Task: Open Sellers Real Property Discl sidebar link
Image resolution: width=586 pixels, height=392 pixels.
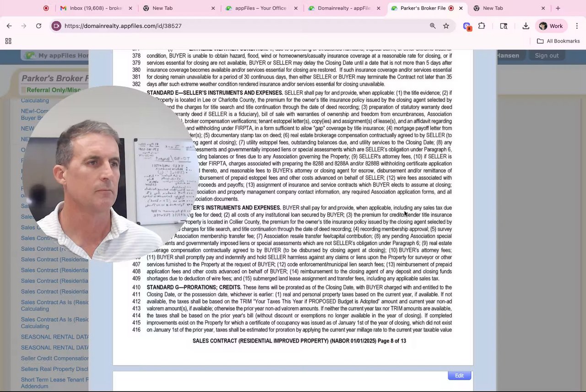Action: pyautogui.click(x=54, y=369)
